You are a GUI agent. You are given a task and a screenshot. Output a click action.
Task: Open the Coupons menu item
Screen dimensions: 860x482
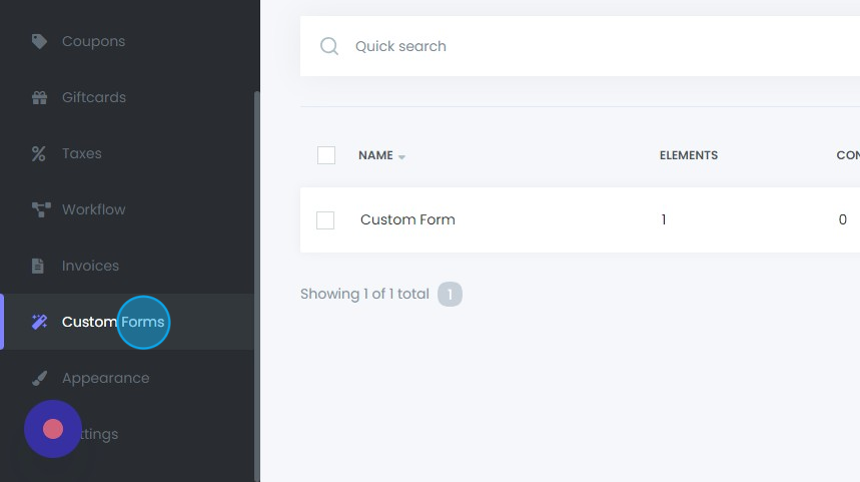(x=93, y=42)
